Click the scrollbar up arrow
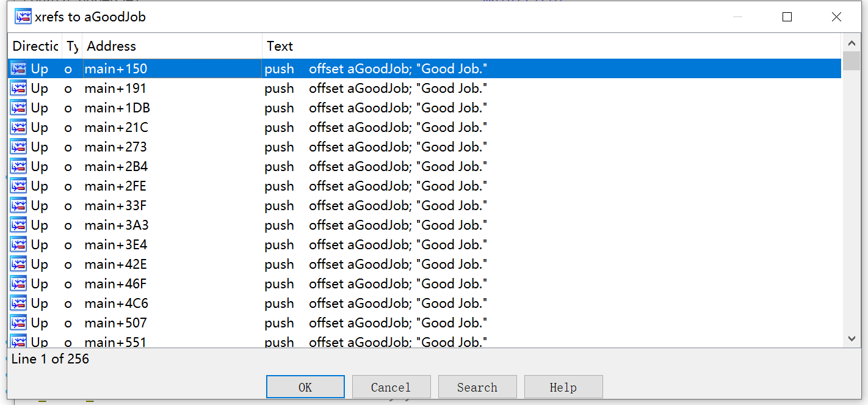 852,43
